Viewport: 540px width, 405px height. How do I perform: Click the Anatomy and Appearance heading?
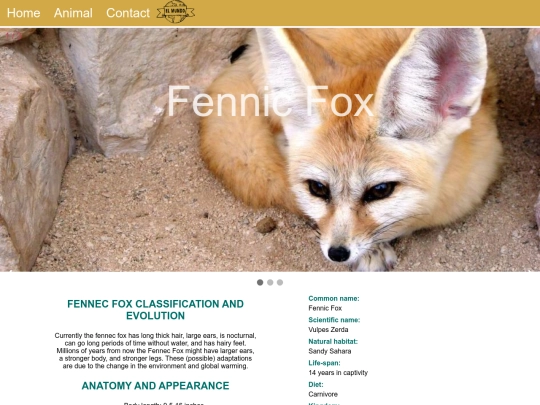click(x=155, y=386)
